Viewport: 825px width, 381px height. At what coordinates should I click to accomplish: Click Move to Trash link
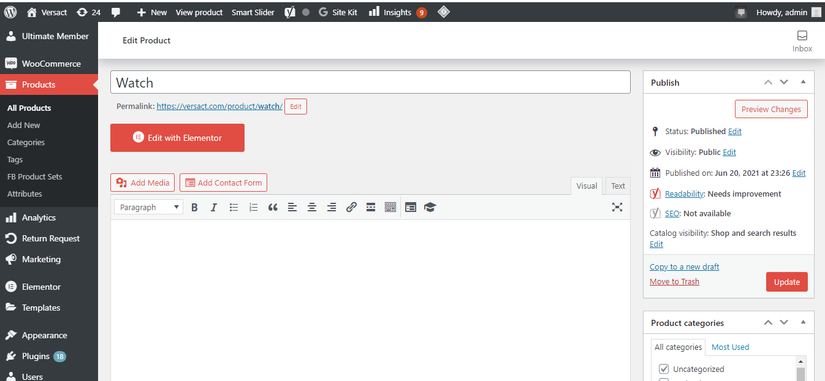click(674, 282)
